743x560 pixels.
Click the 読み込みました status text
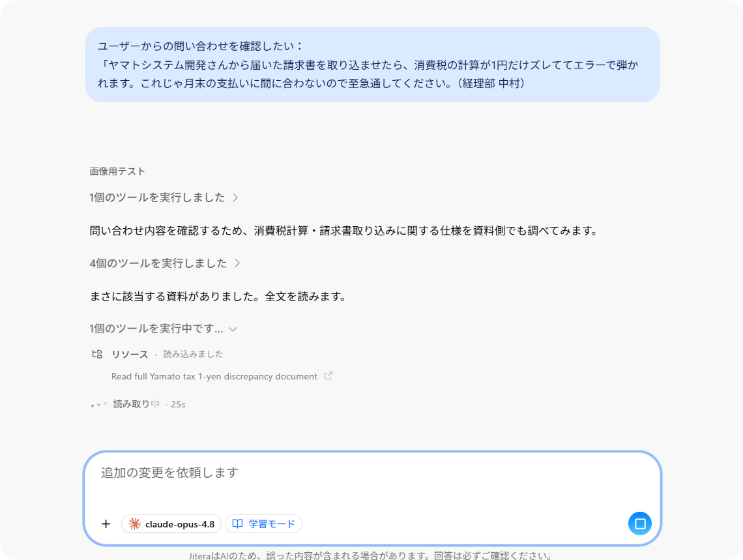coord(193,354)
